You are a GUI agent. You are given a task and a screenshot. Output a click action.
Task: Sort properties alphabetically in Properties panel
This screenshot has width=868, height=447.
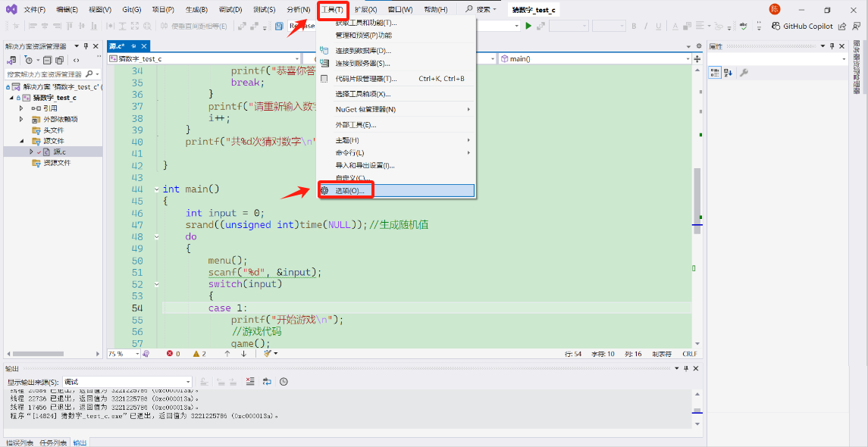pos(728,73)
